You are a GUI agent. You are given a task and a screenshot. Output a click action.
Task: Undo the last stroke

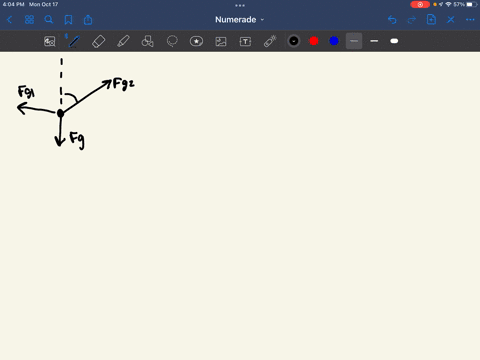click(392, 20)
